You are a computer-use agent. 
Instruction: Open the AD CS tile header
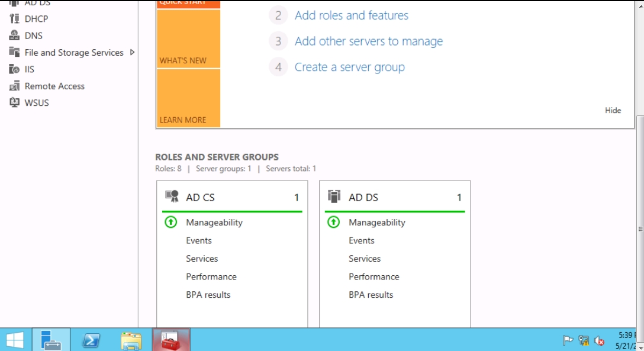(200, 198)
